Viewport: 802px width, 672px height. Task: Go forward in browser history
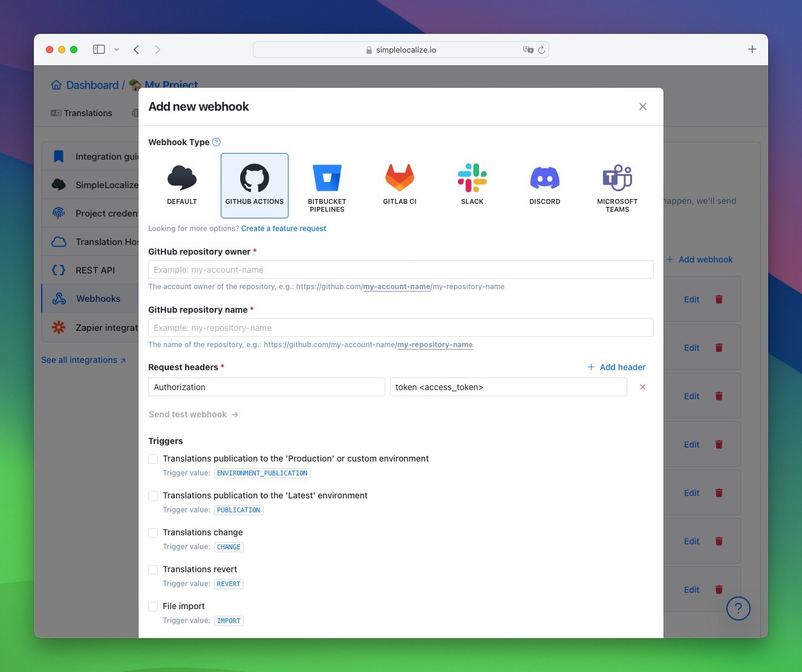[x=158, y=50]
